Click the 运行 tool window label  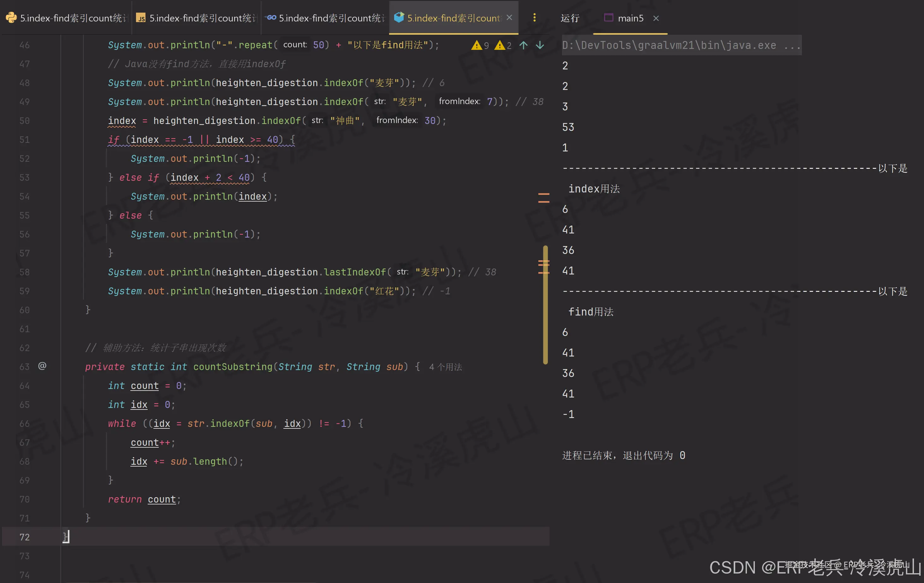click(x=570, y=18)
